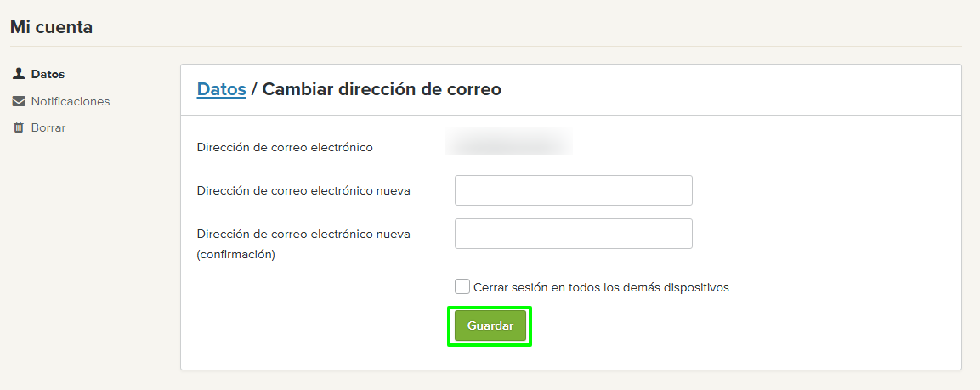Click the blurred current email address
The width and height of the screenshot is (980, 390).
pyautogui.click(x=509, y=143)
